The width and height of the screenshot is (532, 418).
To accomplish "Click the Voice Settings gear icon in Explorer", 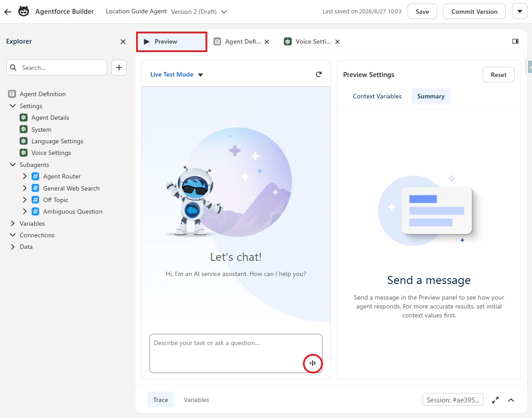I will [24, 153].
